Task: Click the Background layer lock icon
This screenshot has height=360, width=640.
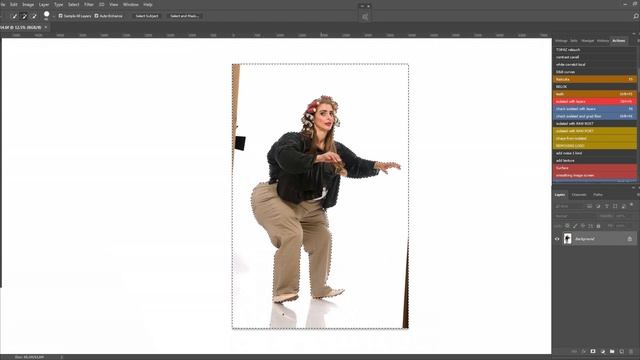Action: [x=629, y=239]
